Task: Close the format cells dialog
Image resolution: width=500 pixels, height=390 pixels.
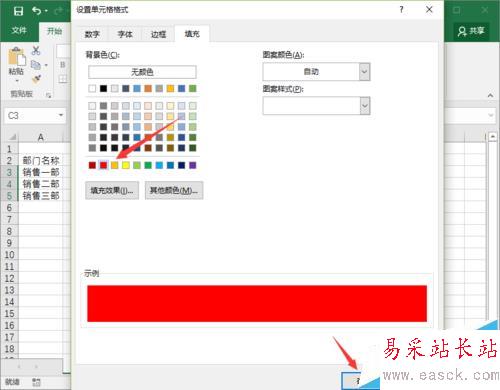Action: [x=429, y=10]
